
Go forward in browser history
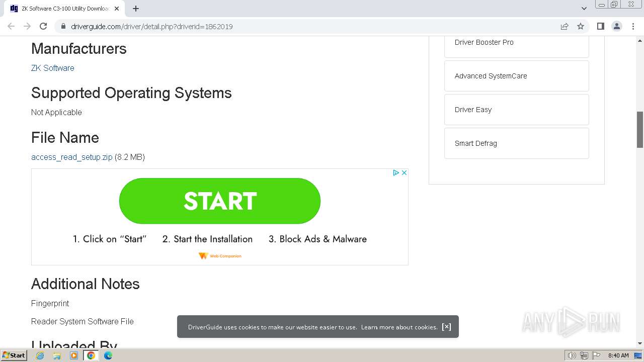[27, 26]
